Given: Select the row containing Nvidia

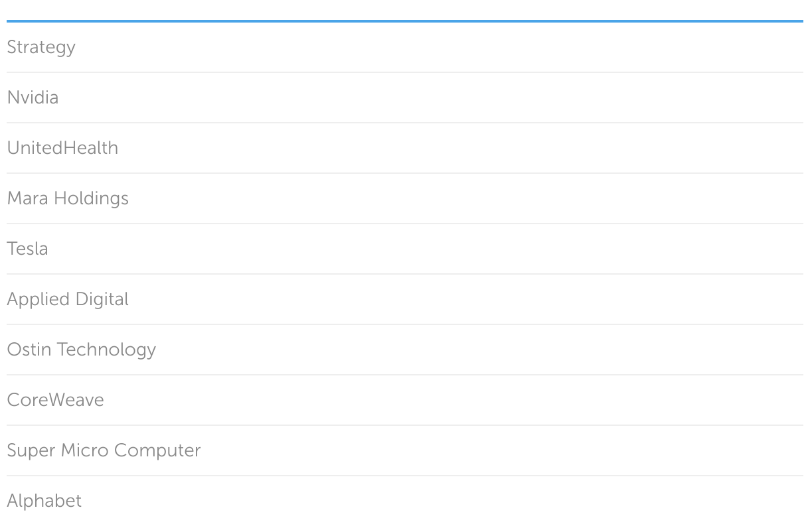Looking at the screenshot, I should click(405, 98).
